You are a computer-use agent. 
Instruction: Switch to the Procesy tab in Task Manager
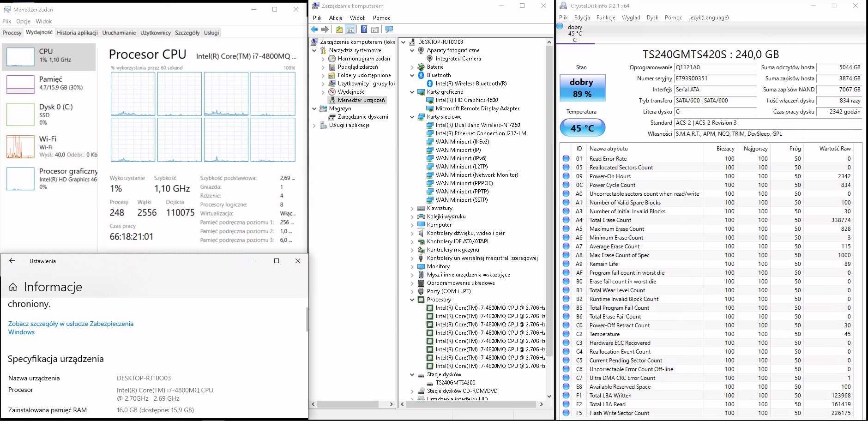coord(12,33)
